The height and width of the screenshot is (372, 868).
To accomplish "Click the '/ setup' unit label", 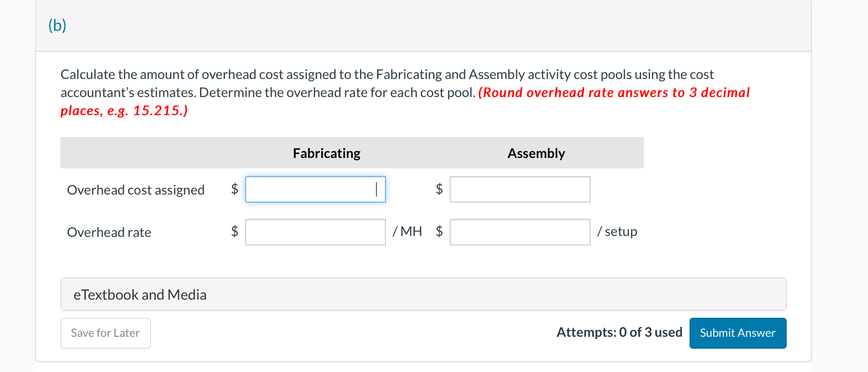I will click(x=617, y=232).
